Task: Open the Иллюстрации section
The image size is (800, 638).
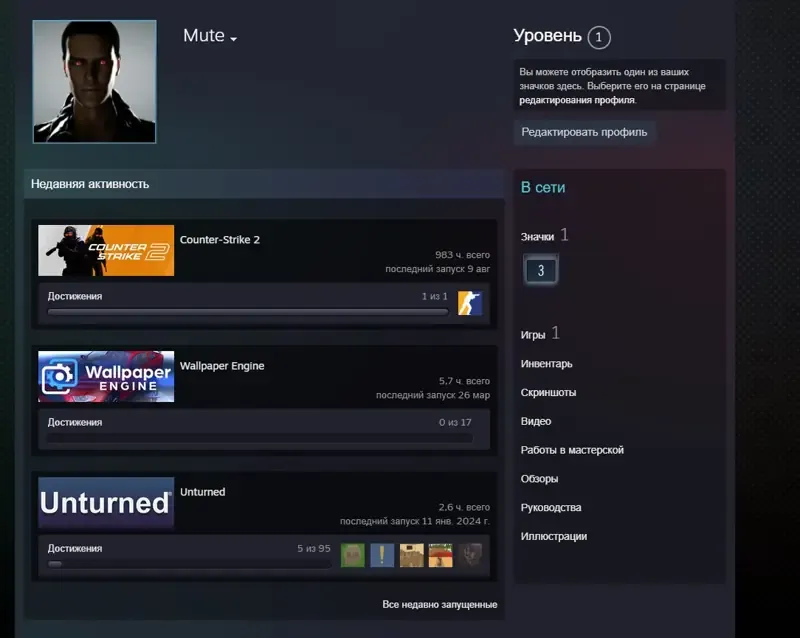Action: point(554,536)
